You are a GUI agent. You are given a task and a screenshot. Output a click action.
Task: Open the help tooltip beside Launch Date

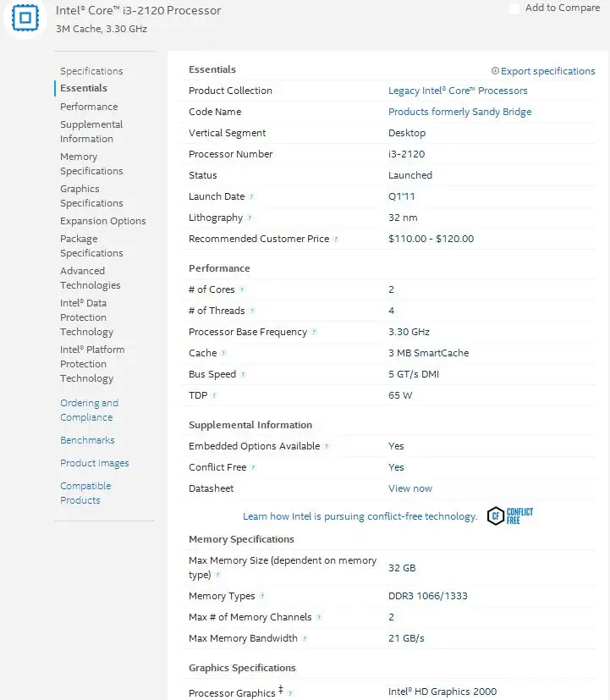[250, 196]
